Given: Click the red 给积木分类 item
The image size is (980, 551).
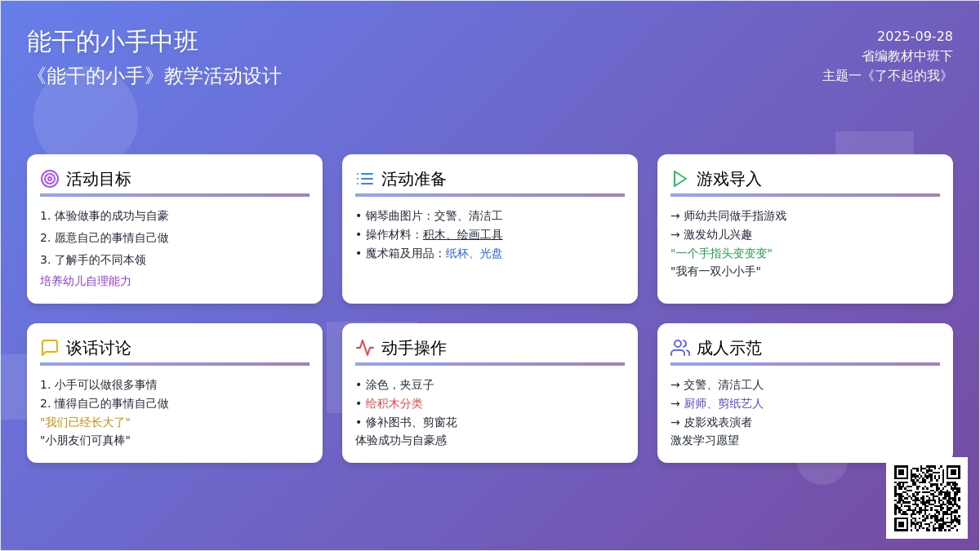Looking at the screenshot, I should coord(394,403).
